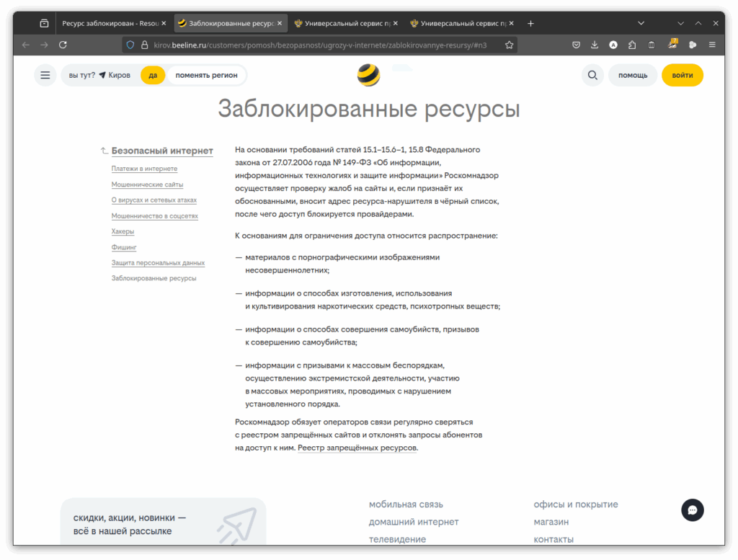Open the Платежи в интернете link
The height and width of the screenshot is (560, 738).
[144, 169]
